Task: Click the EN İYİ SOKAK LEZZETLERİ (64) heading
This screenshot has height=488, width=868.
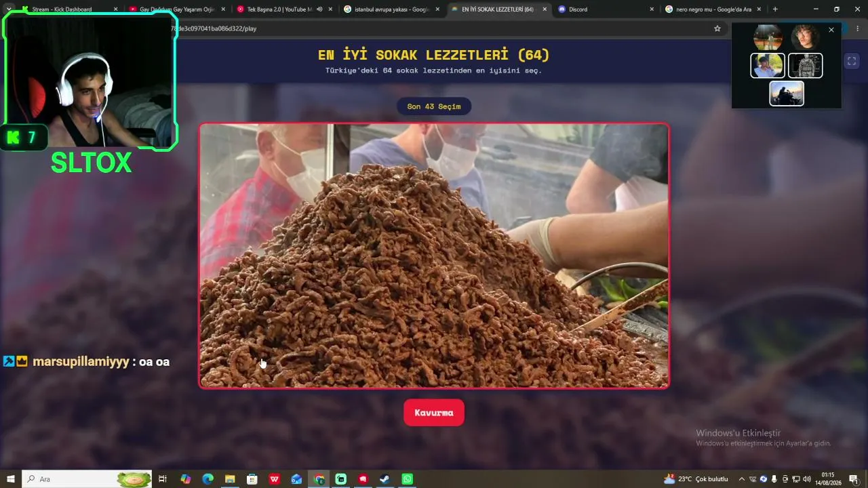Action: tap(434, 55)
